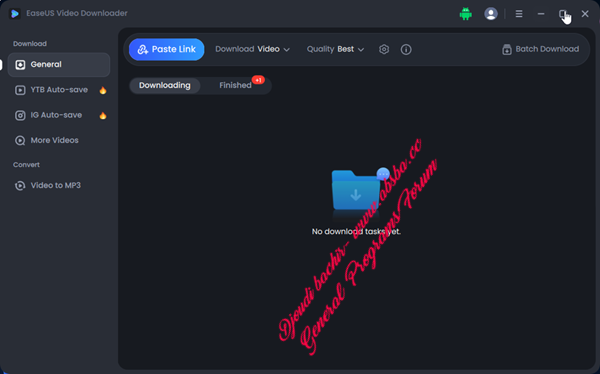Switch to the Finished tab
Image resolution: width=600 pixels, height=374 pixels.
(x=235, y=85)
